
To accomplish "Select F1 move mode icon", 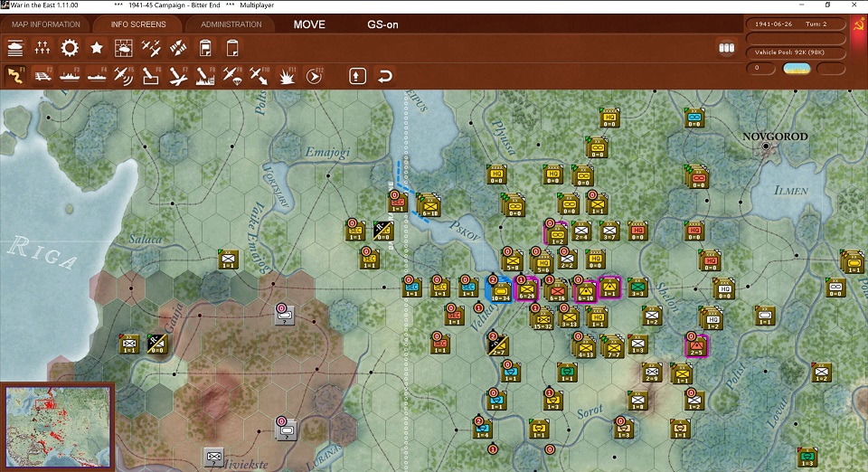I will pyautogui.click(x=15, y=76).
